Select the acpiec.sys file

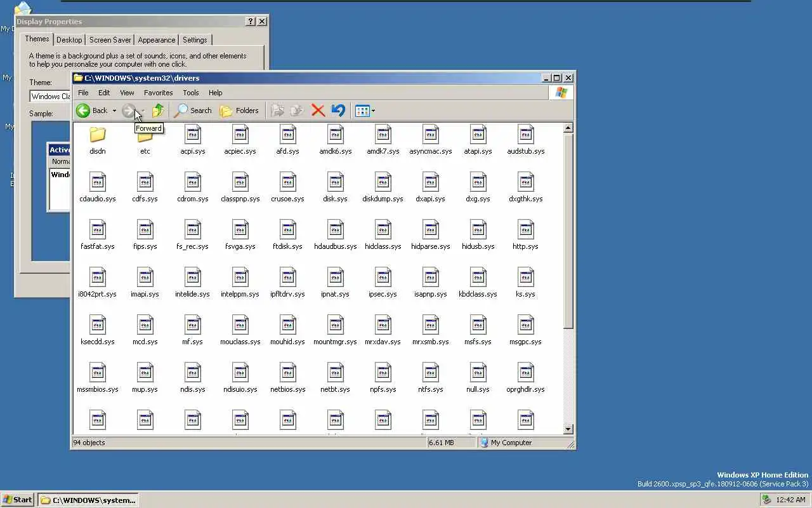[x=240, y=140]
